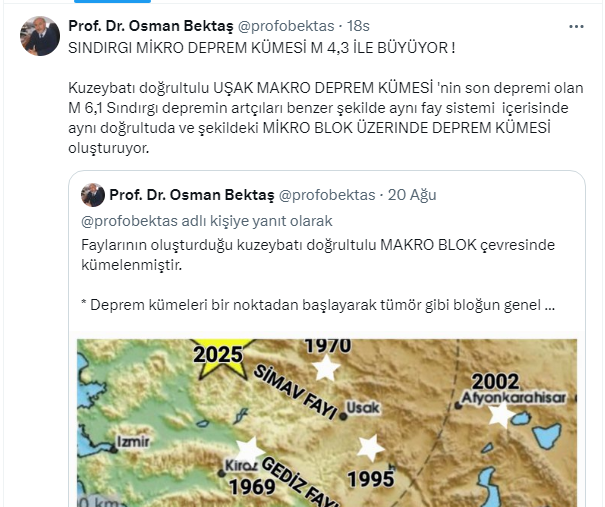Open the 20 Ağu quoted tweet date

[412, 195]
